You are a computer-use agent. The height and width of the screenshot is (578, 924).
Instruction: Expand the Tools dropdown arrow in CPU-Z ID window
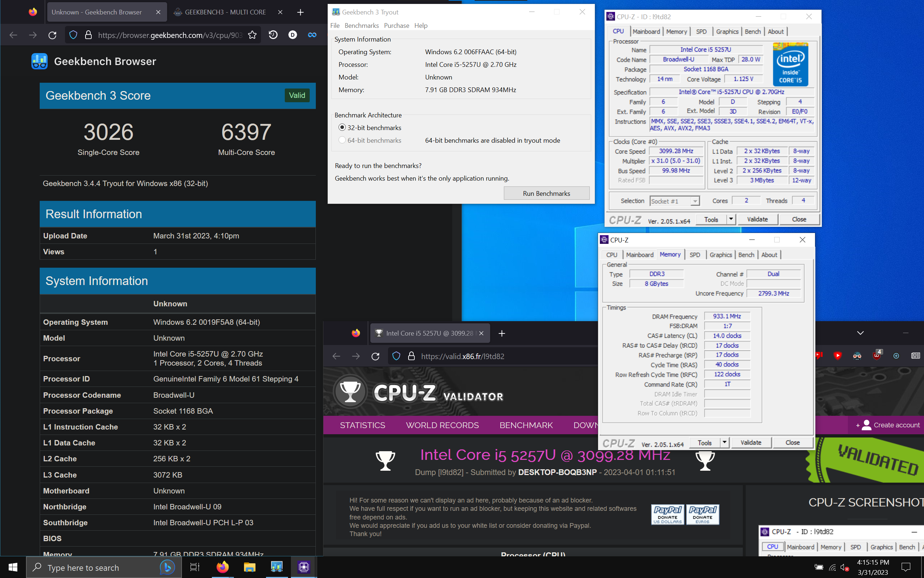tap(731, 219)
